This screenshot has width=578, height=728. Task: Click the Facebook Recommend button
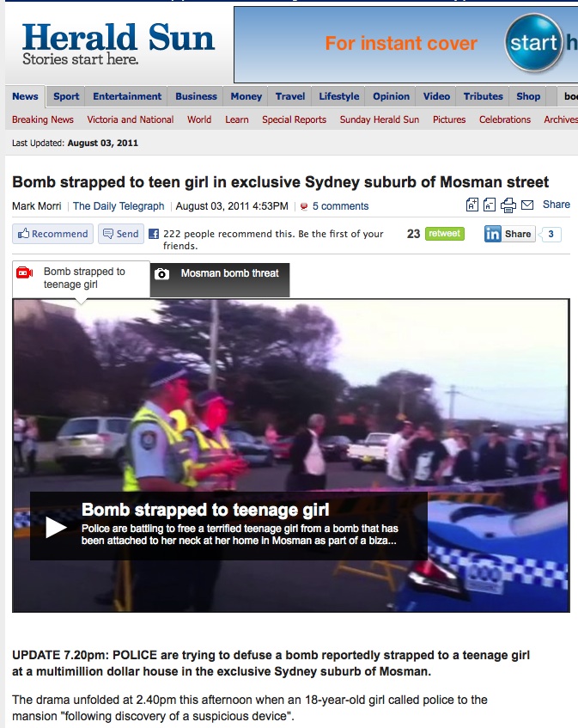pyautogui.click(x=52, y=234)
